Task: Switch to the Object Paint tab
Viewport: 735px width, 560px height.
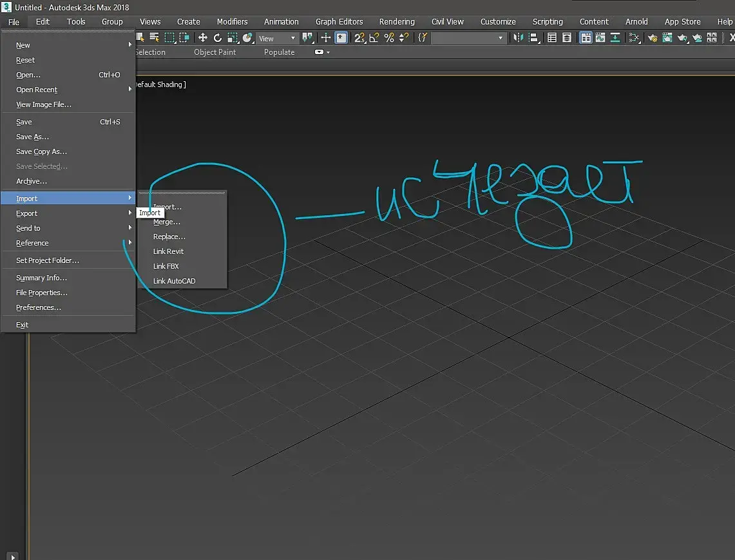Action: pyautogui.click(x=215, y=52)
